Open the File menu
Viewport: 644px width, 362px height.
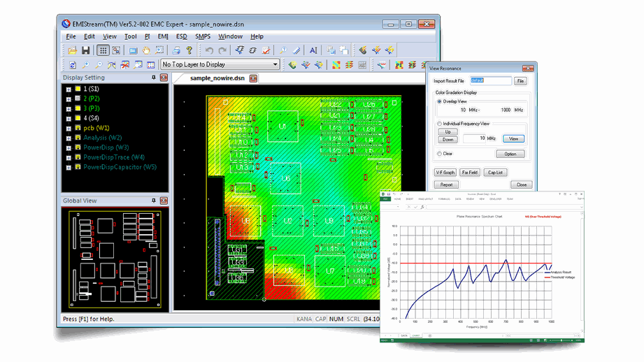71,36
